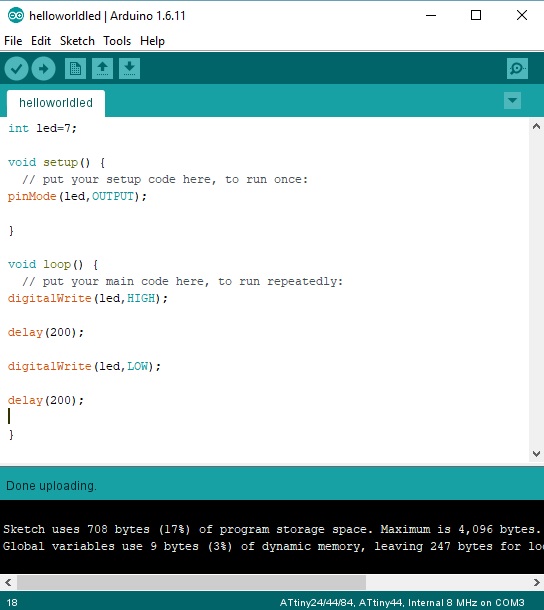Click the Arduino logo in title bar
This screenshot has width=544, height=610.
(x=16, y=16)
